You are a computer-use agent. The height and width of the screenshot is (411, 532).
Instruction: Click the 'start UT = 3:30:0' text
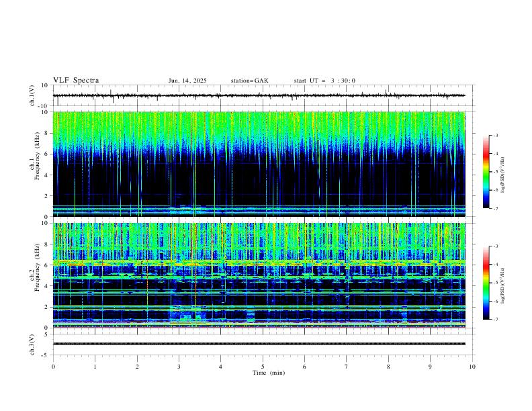point(324,81)
